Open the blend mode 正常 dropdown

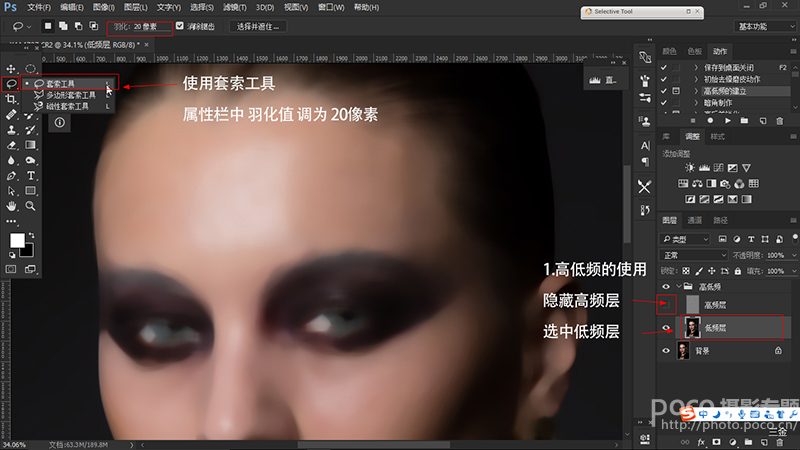point(693,255)
